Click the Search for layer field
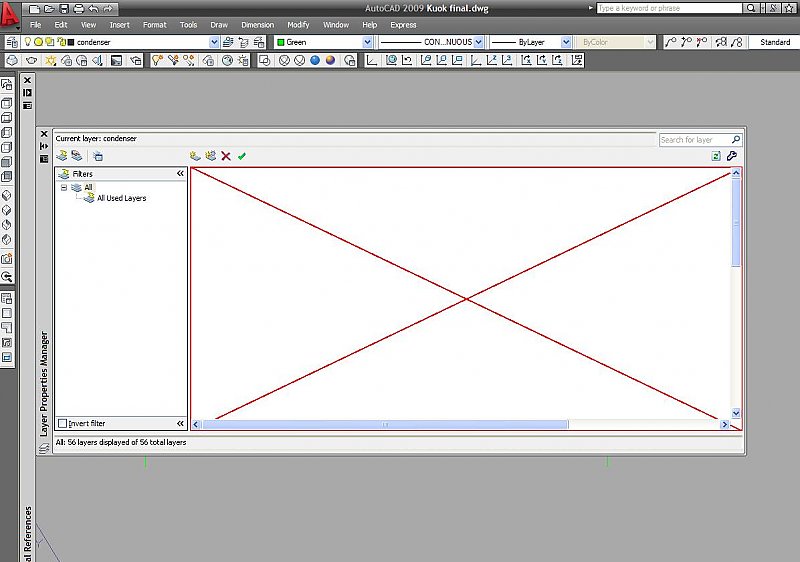Screen dimensions: 800x562 click(695, 140)
